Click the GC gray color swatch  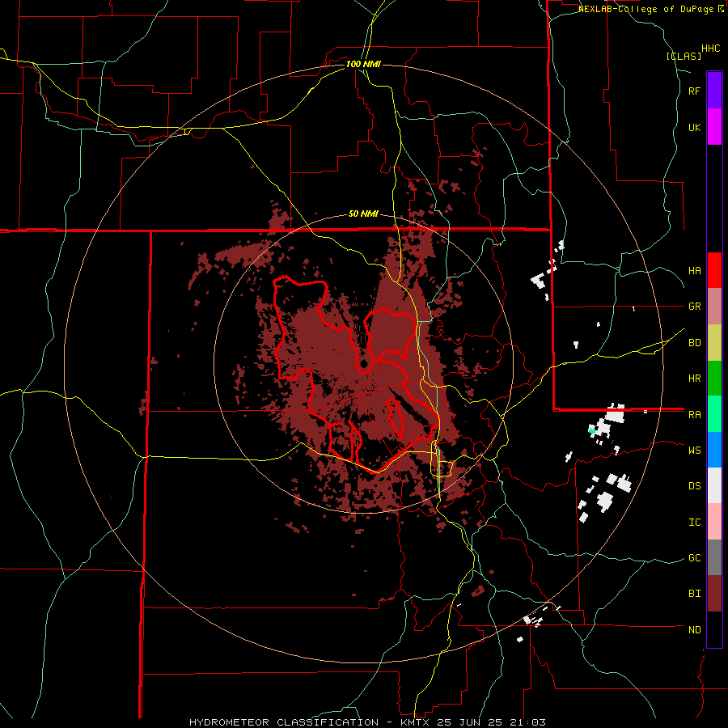coord(714,557)
